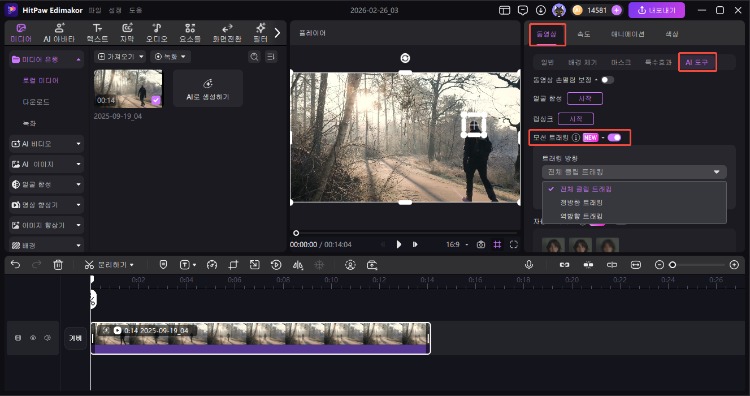
Task: Click the mirror flip icon in timeline toolbar
Action: (298, 264)
